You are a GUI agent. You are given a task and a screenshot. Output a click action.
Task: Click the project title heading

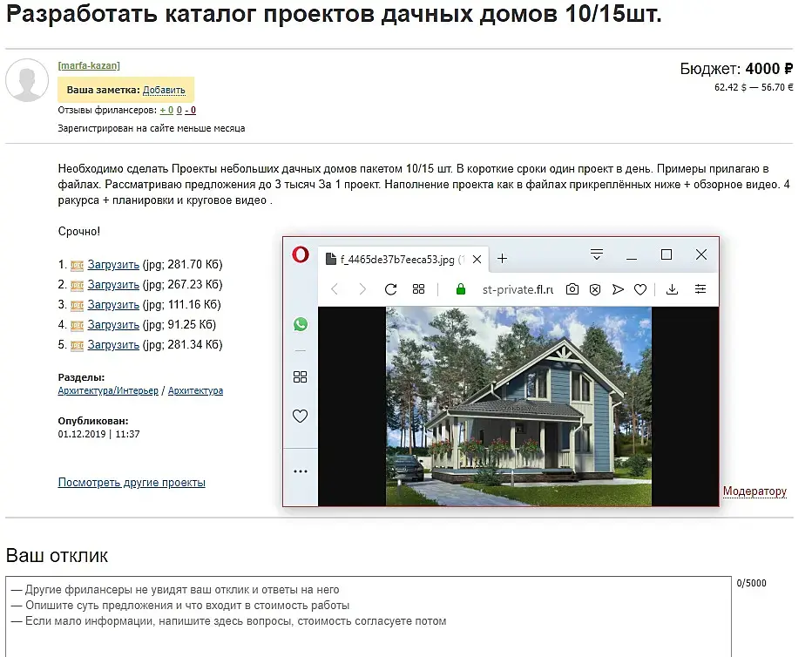[334, 13]
